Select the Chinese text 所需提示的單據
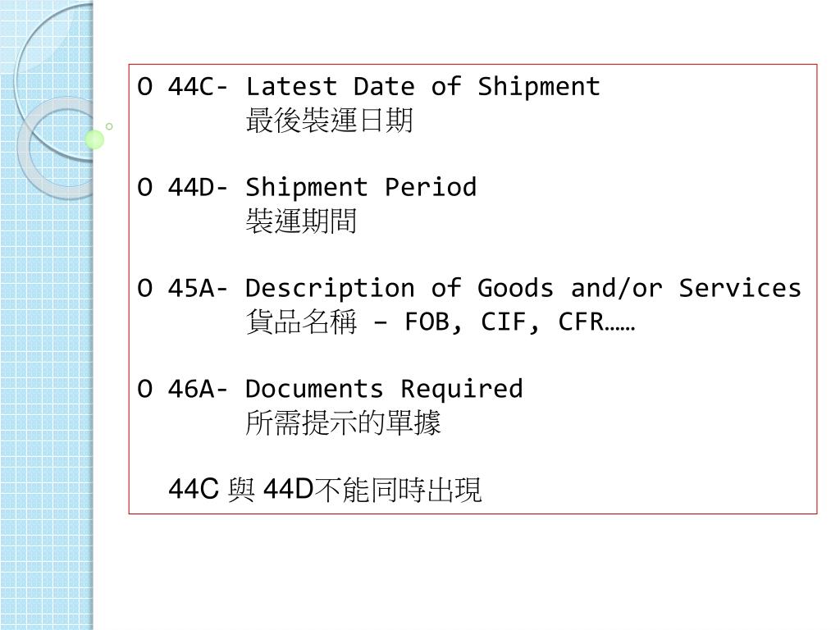 coord(344,422)
